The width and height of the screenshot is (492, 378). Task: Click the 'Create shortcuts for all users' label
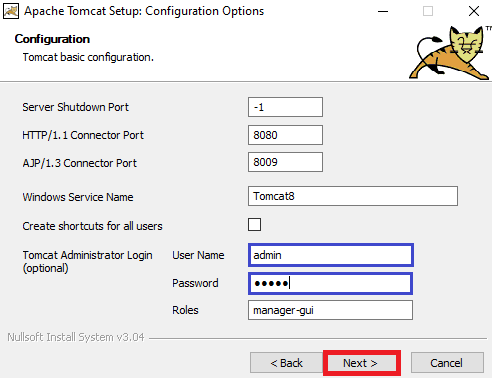92,226
